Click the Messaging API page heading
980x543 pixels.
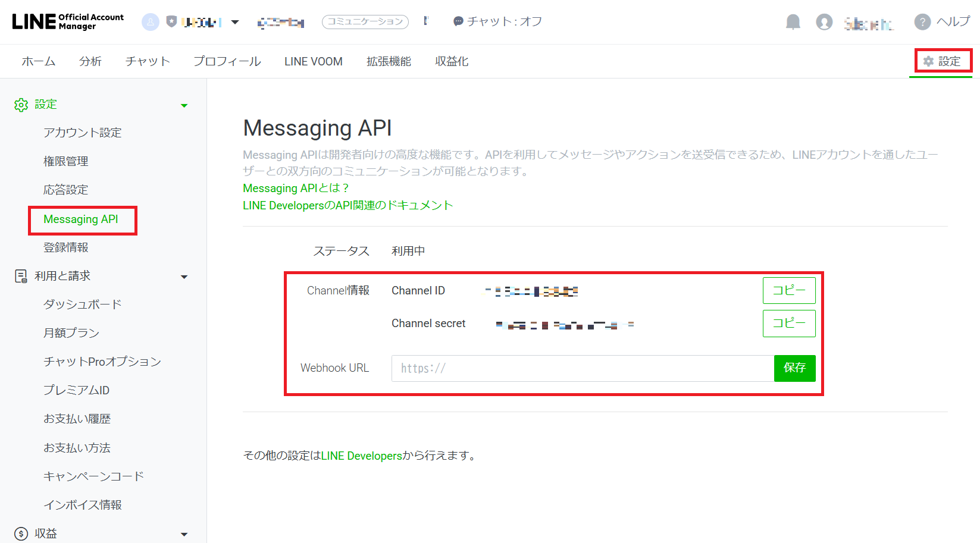click(317, 128)
